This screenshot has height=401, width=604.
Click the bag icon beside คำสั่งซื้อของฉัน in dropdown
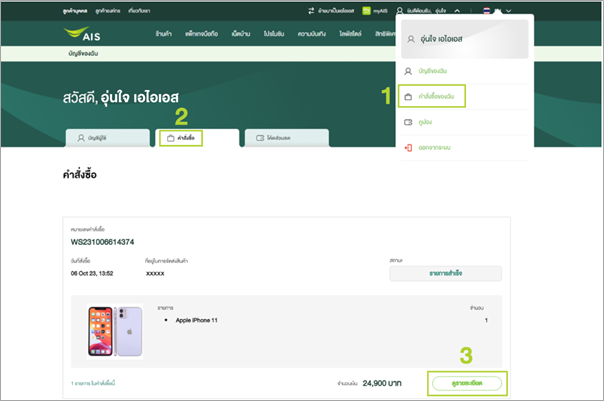(x=408, y=96)
